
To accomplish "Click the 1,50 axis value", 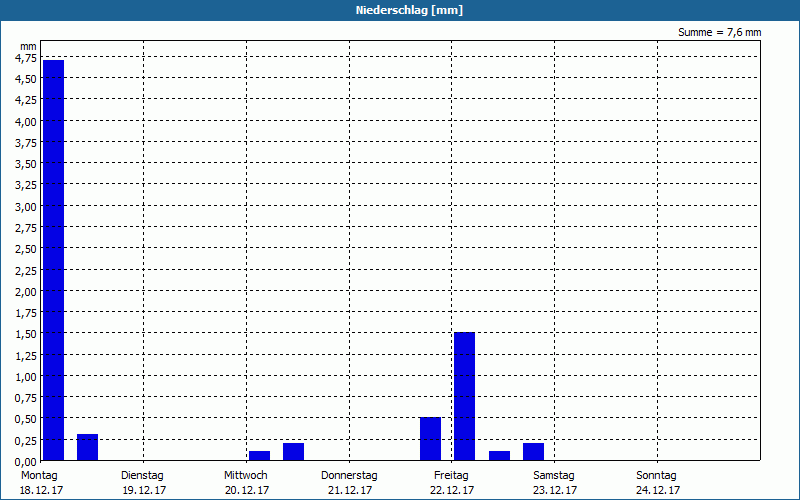I will (26, 334).
